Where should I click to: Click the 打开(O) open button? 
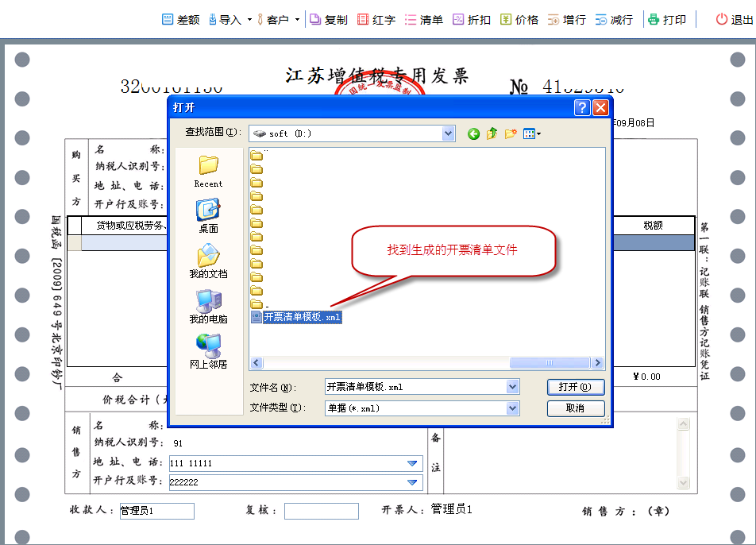[x=575, y=387]
